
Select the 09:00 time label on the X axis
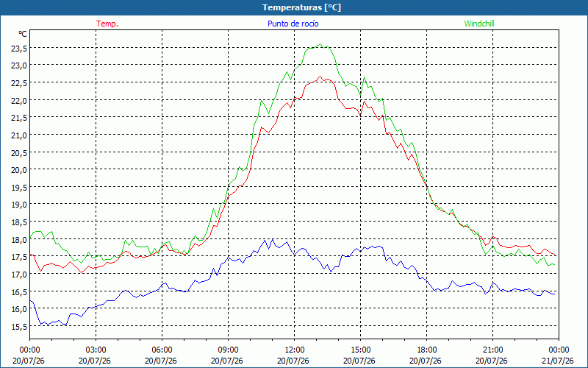pyautogui.click(x=228, y=350)
